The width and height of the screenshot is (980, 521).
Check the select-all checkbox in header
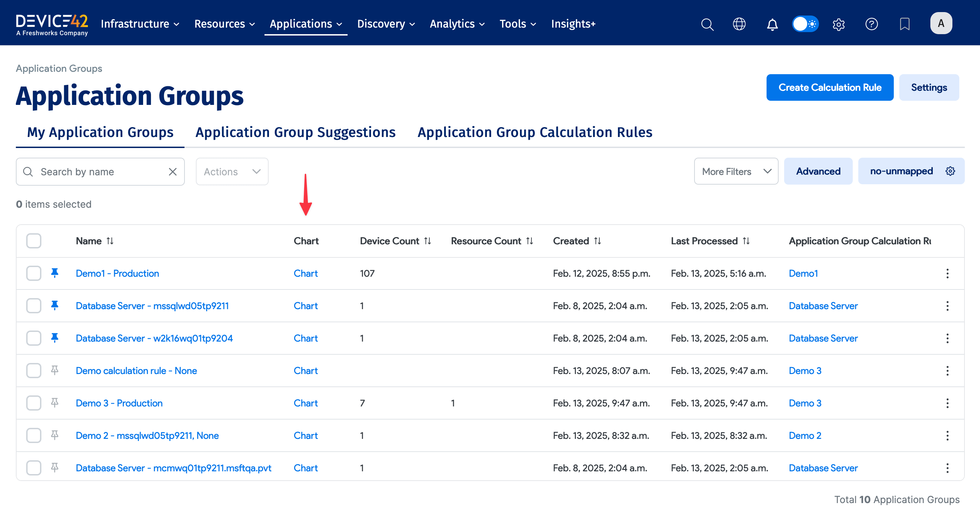(x=34, y=241)
